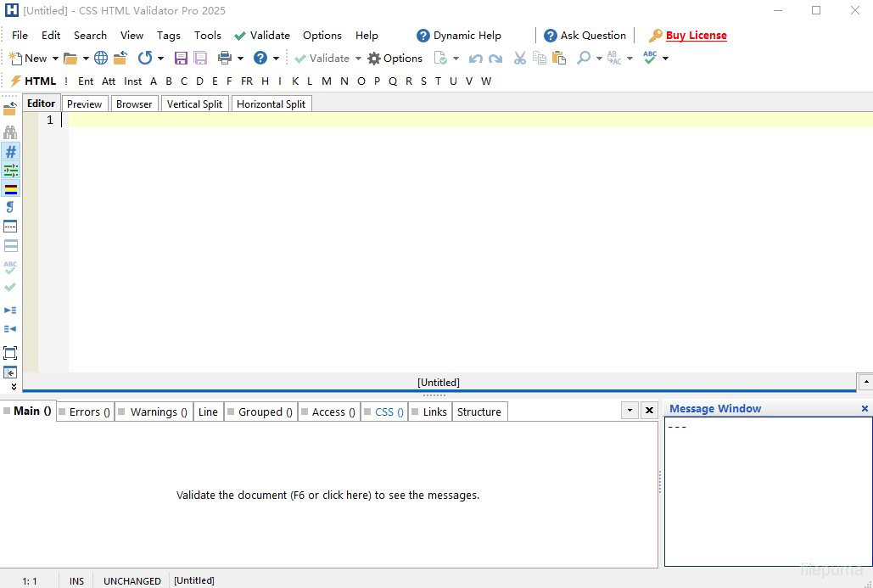The width and height of the screenshot is (873, 588).
Task: Click the Undo arrow icon
Action: click(476, 58)
